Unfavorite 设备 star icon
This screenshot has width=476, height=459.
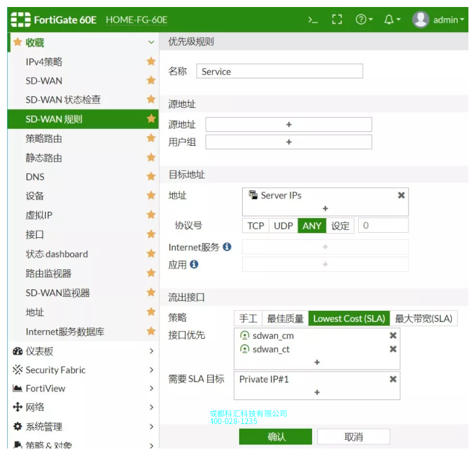151,195
